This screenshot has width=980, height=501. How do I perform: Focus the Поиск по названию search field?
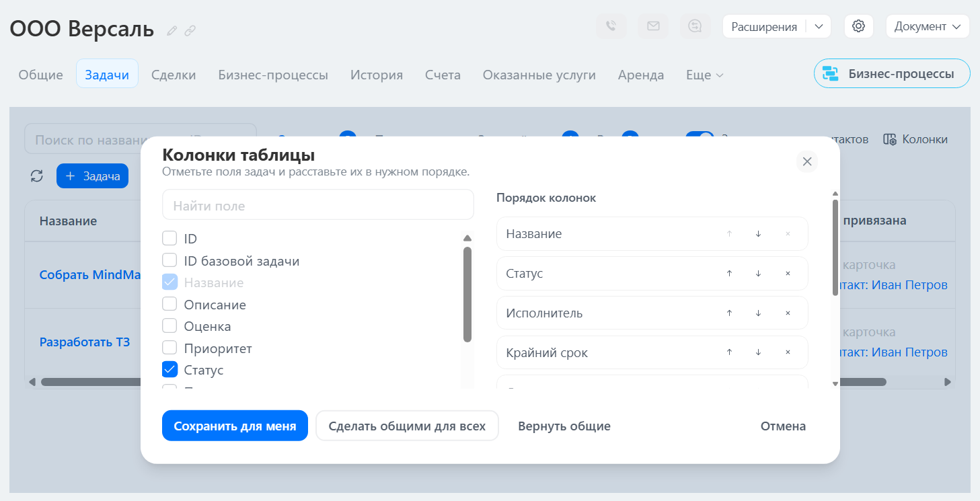tap(140, 139)
